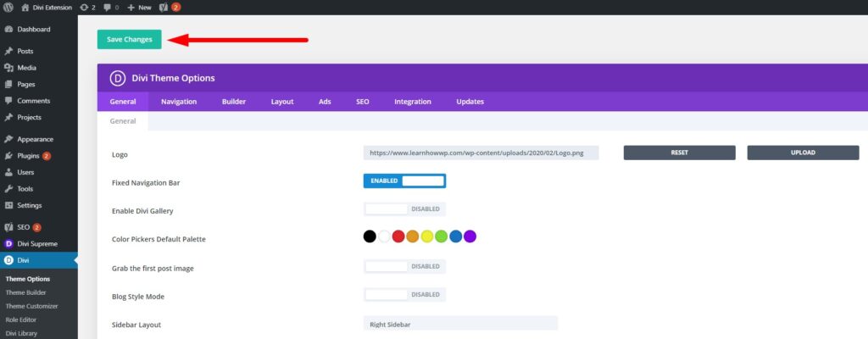This screenshot has width=868, height=339.
Task: Click the Divi Supreme icon in sidebar
Action: [x=8, y=244]
